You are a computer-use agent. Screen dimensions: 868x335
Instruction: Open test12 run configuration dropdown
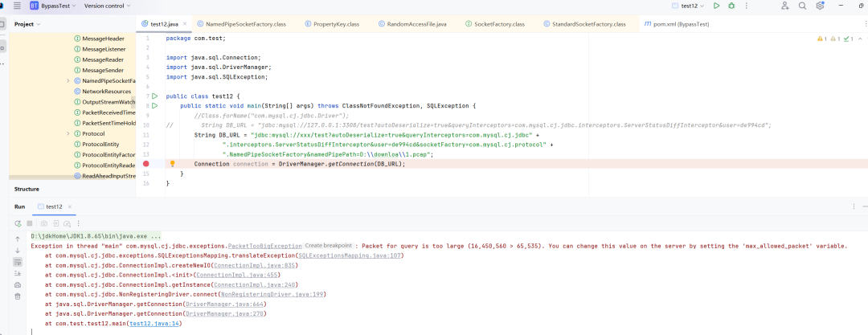click(687, 6)
